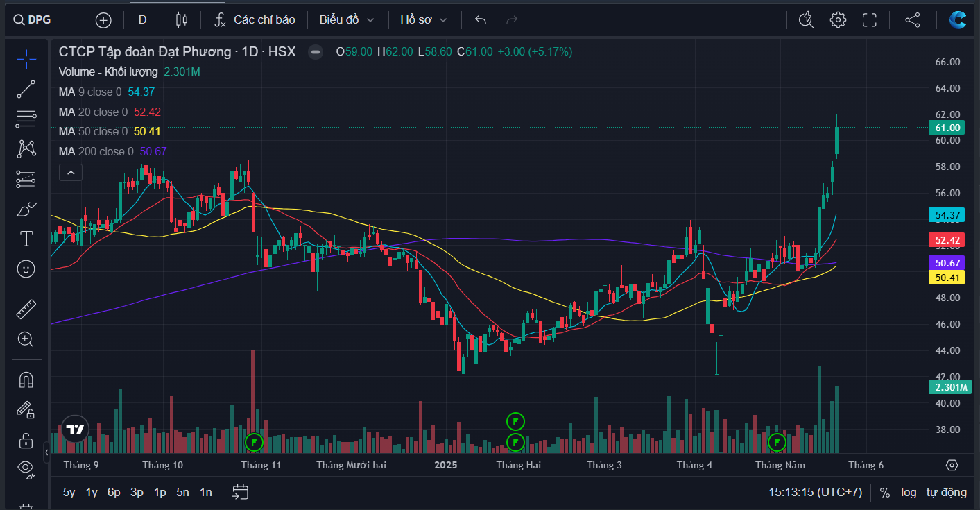The width and height of the screenshot is (980, 510).
Task: Collapse the indicator legend list
Action: pos(71,172)
